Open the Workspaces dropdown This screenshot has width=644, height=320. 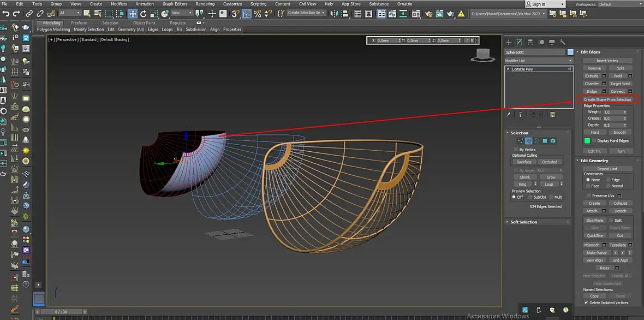(619, 4)
